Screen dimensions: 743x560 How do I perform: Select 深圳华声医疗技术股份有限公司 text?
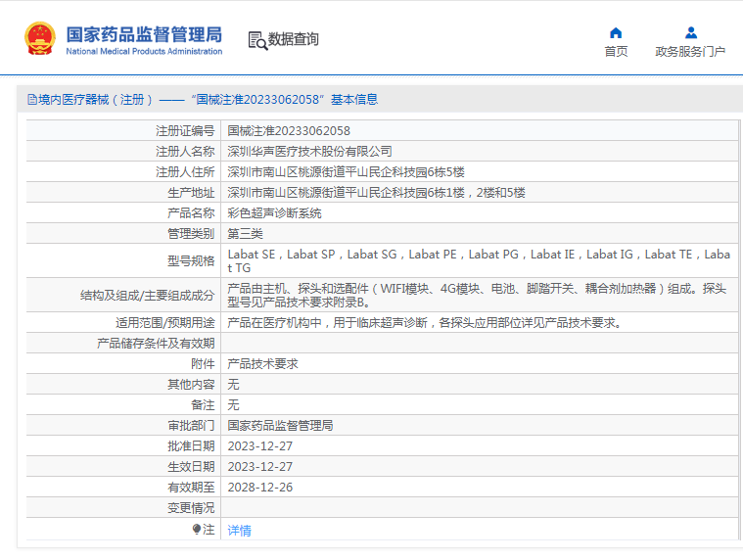[310, 151]
